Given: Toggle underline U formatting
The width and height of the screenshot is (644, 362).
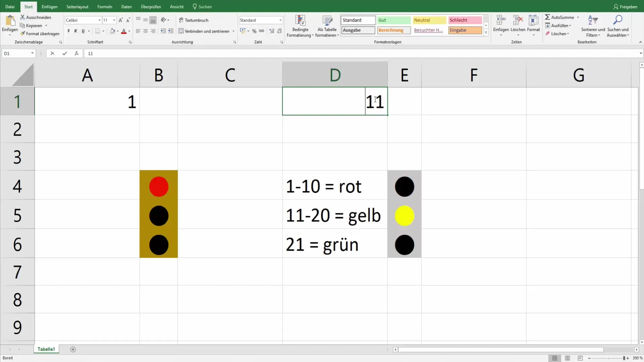Looking at the screenshot, I should [x=83, y=31].
